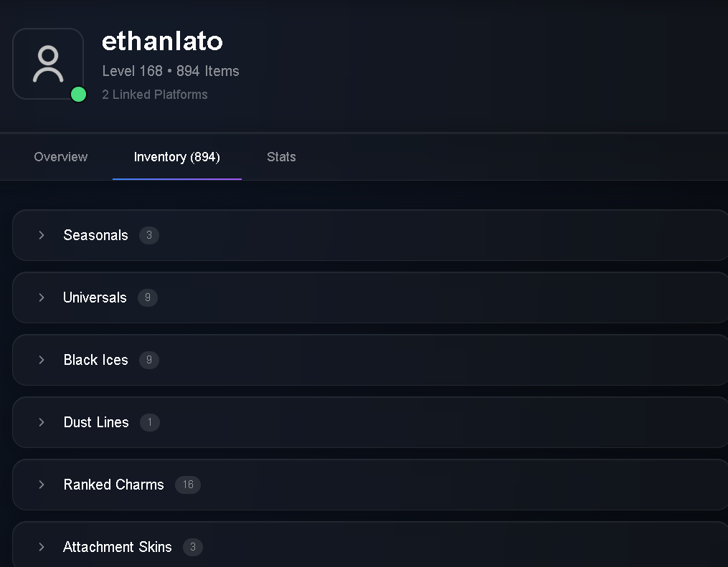The height and width of the screenshot is (567, 728).
Task: Click the Universals count badge showing 9
Action: point(148,297)
